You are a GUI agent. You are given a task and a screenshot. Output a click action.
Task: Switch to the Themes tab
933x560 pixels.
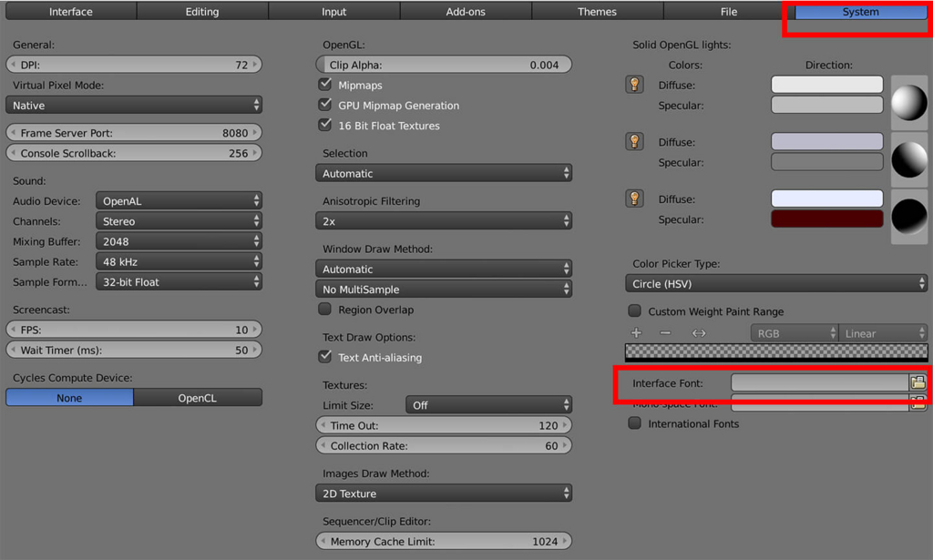pyautogui.click(x=597, y=11)
